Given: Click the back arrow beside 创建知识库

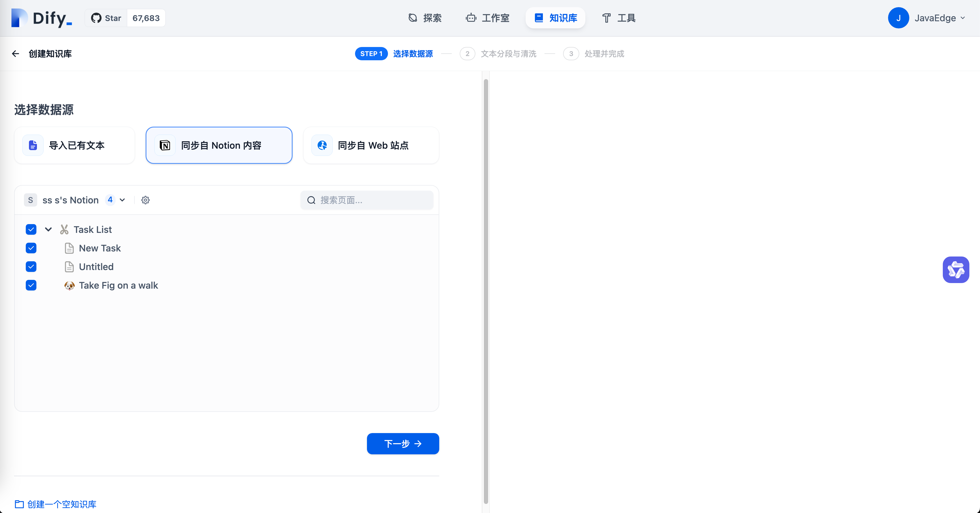Looking at the screenshot, I should (15, 54).
